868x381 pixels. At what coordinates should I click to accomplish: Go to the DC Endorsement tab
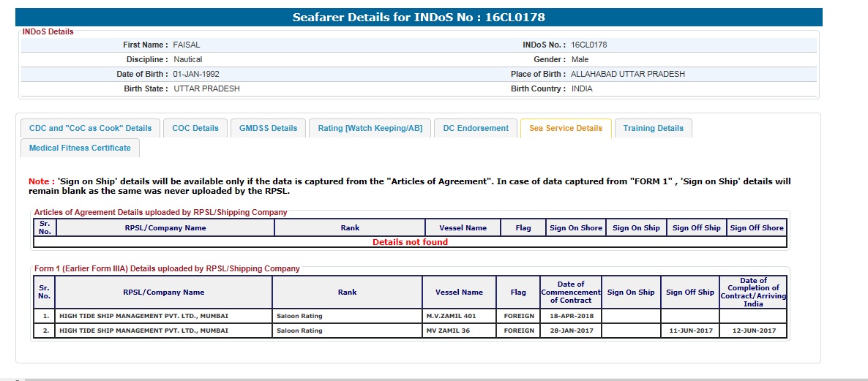476,128
